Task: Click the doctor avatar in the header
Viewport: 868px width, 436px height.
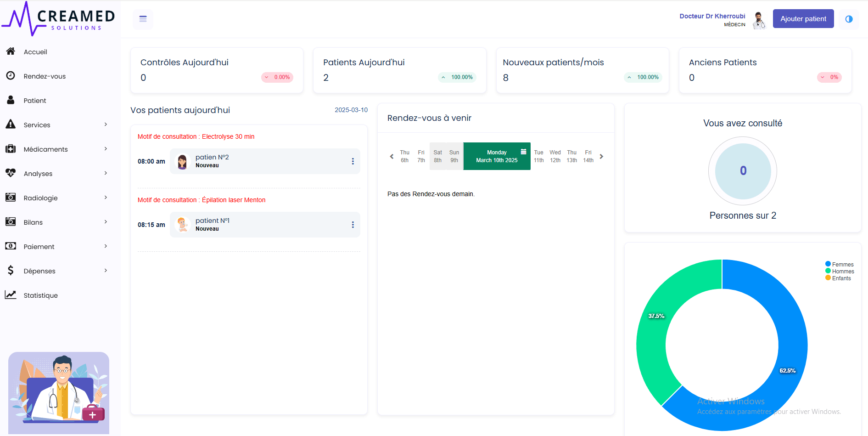Action: point(759,20)
